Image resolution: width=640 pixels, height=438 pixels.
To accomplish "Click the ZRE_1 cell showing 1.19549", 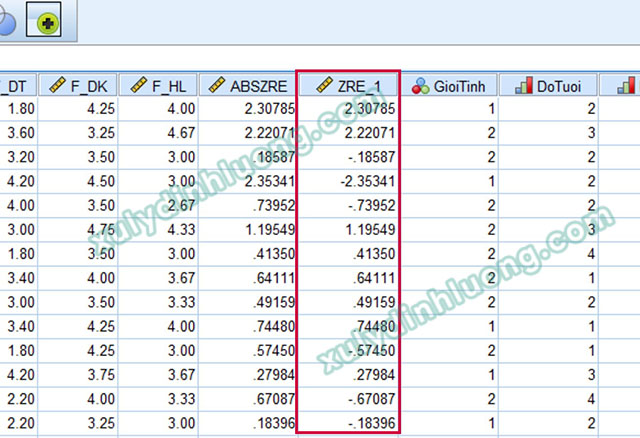I will [x=348, y=229].
